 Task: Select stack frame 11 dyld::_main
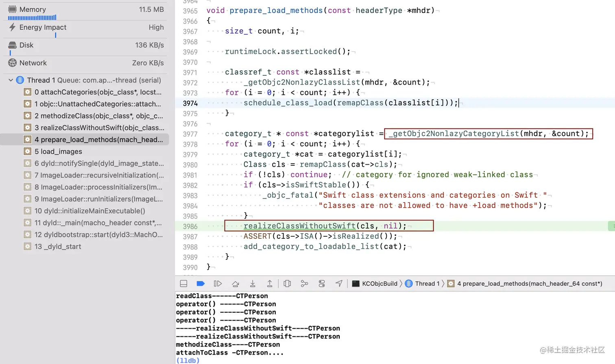pos(85,222)
